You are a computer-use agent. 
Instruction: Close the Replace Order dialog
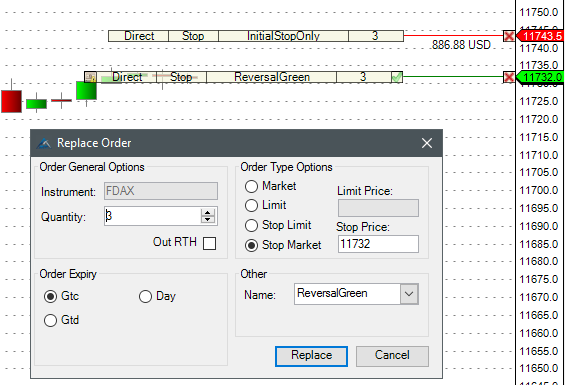coord(427,143)
